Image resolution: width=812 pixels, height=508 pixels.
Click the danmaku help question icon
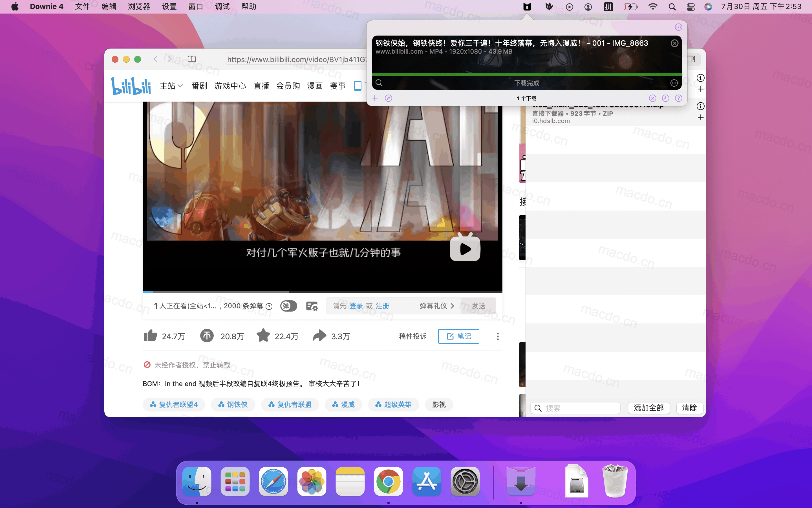(x=269, y=306)
